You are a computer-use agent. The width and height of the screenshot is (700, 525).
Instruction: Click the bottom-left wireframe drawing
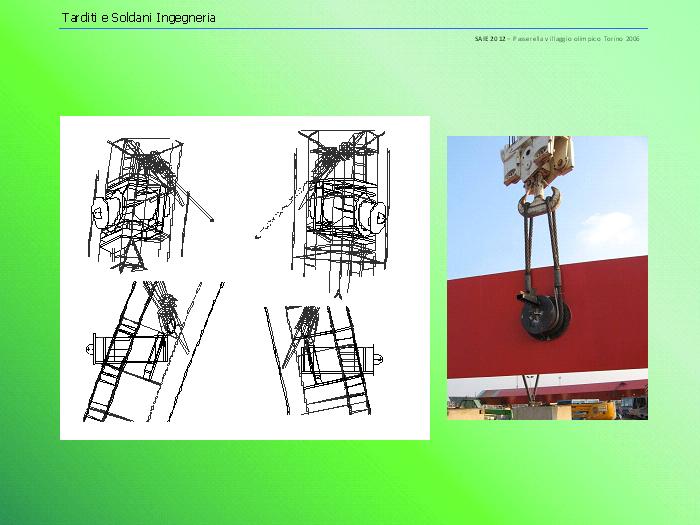(150, 350)
